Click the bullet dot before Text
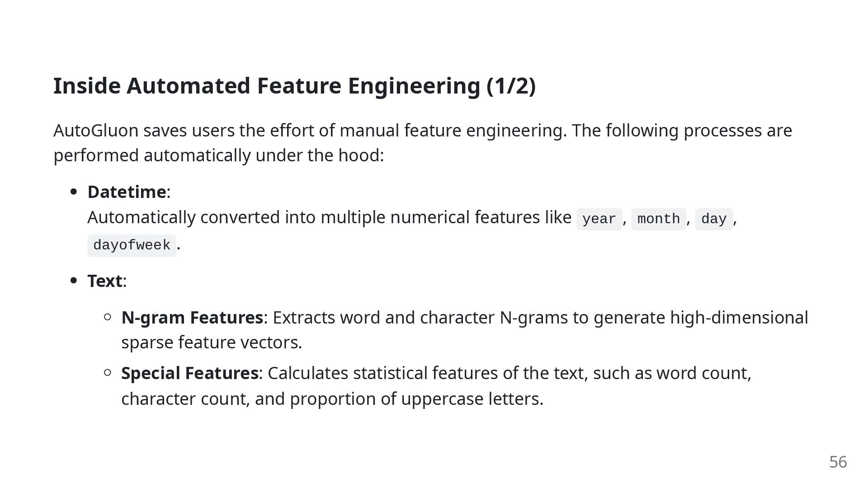The height and width of the screenshot is (488, 868). point(74,281)
